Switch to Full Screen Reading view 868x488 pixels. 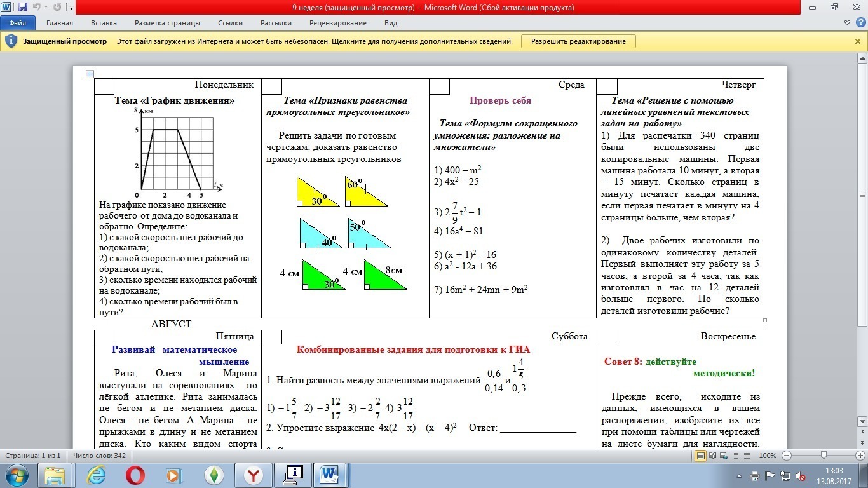point(713,456)
